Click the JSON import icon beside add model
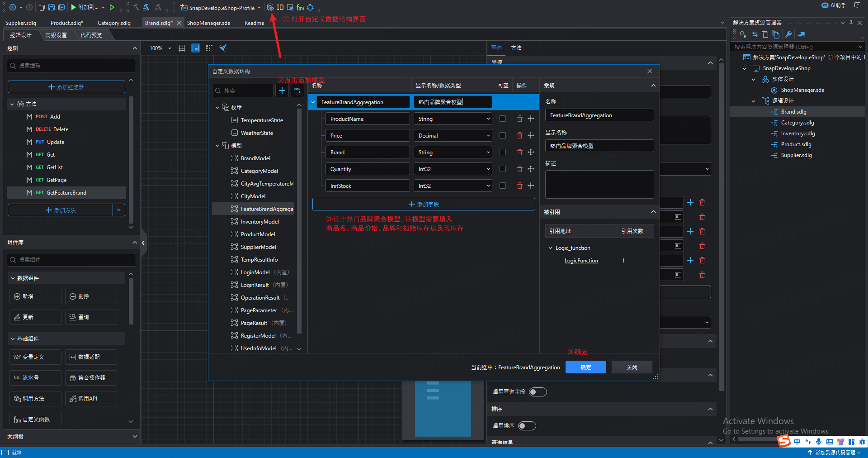The width and height of the screenshot is (868, 458). 297,91
